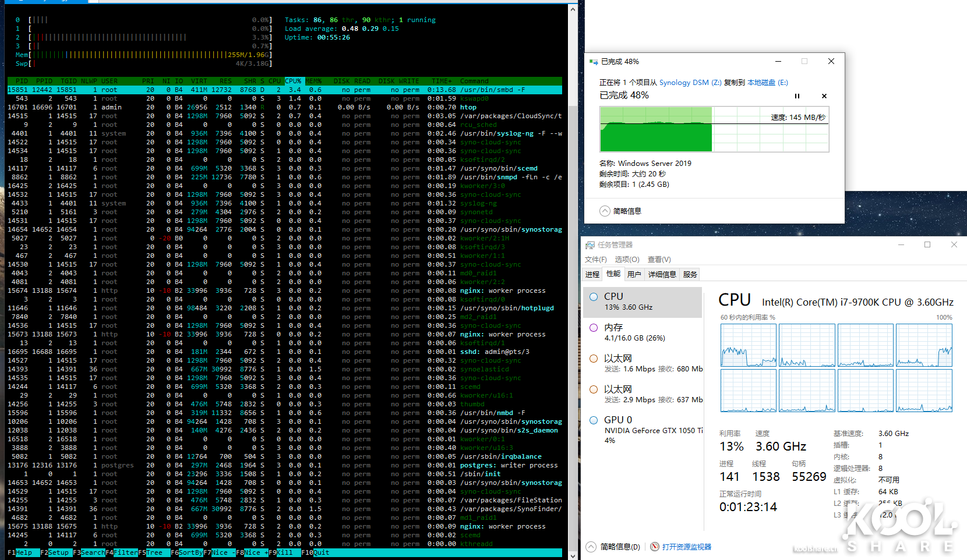Click the Synology DSM (Z:) source link
The image size is (967, 560).
click(x=690, y=83)
